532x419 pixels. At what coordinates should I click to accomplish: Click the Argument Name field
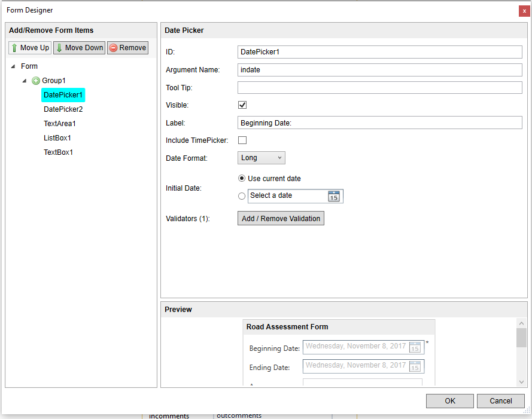[379, 70]
